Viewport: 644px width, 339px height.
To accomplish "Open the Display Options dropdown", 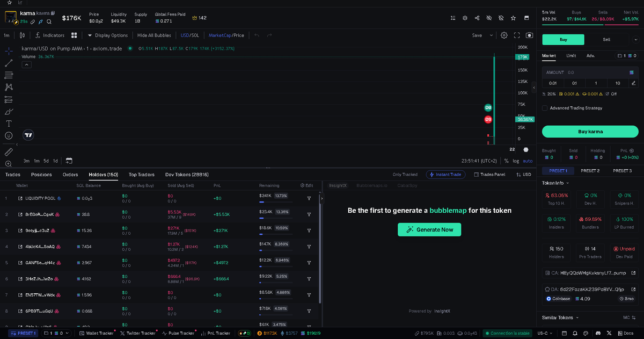I will coord(108,35).
